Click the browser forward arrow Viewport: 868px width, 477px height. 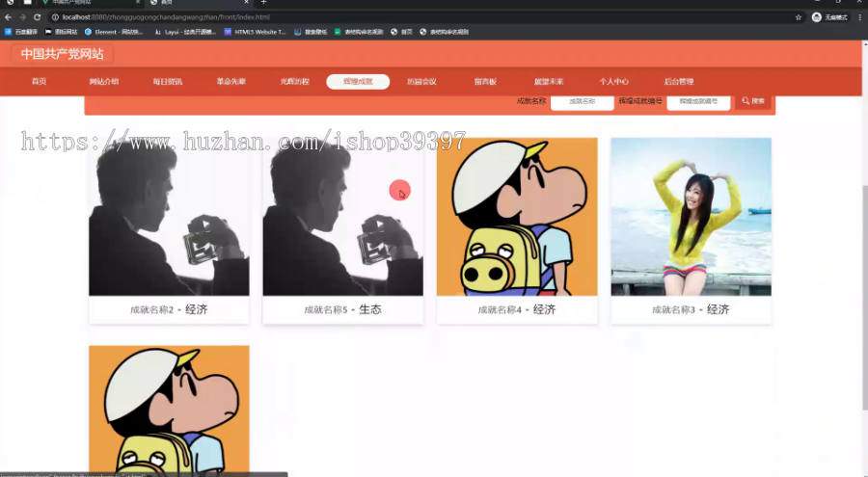(x=23, y=17)
